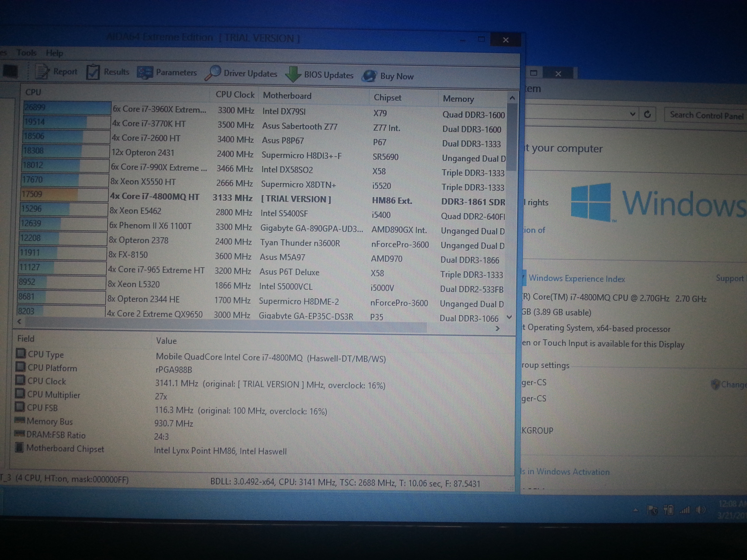This screenshot has width=747, height=560.
Task: Click the refresh icon in Control Panel
Action: point(647,114)
